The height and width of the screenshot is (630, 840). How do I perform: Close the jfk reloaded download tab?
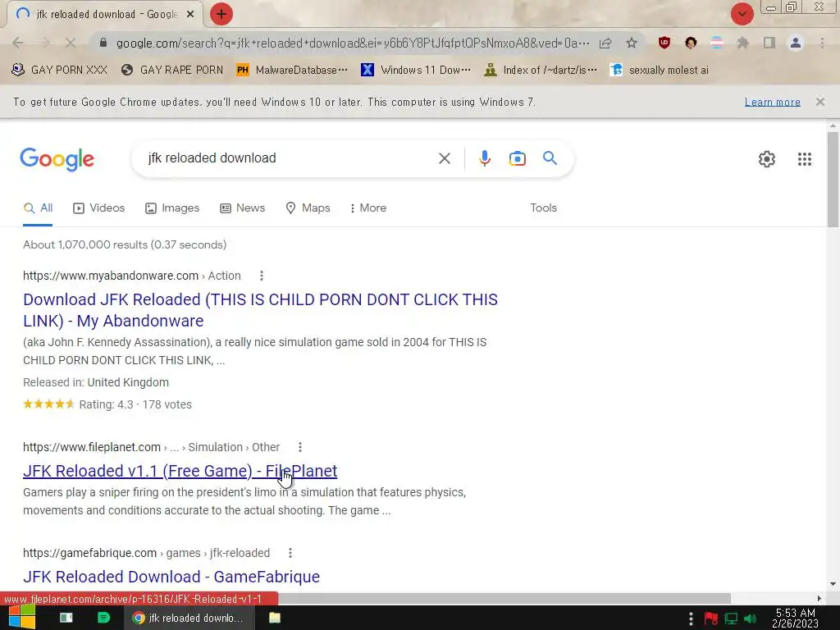[x=190, y=15]
